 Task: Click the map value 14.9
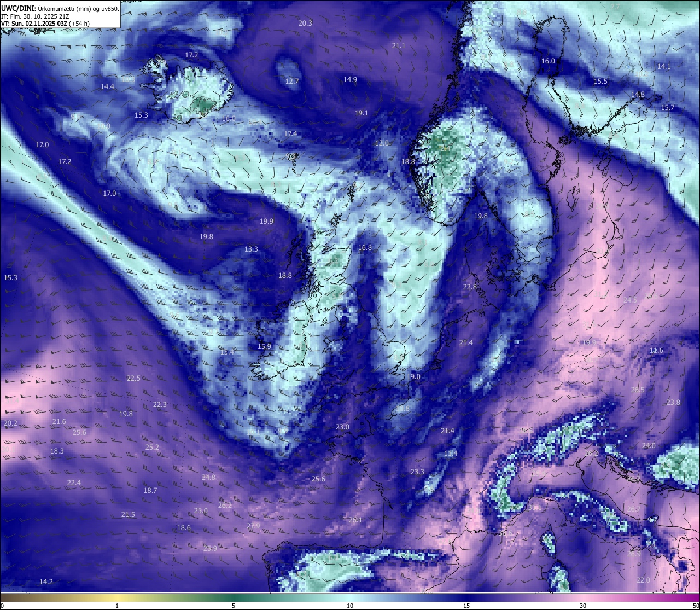[x=350, y=80]
